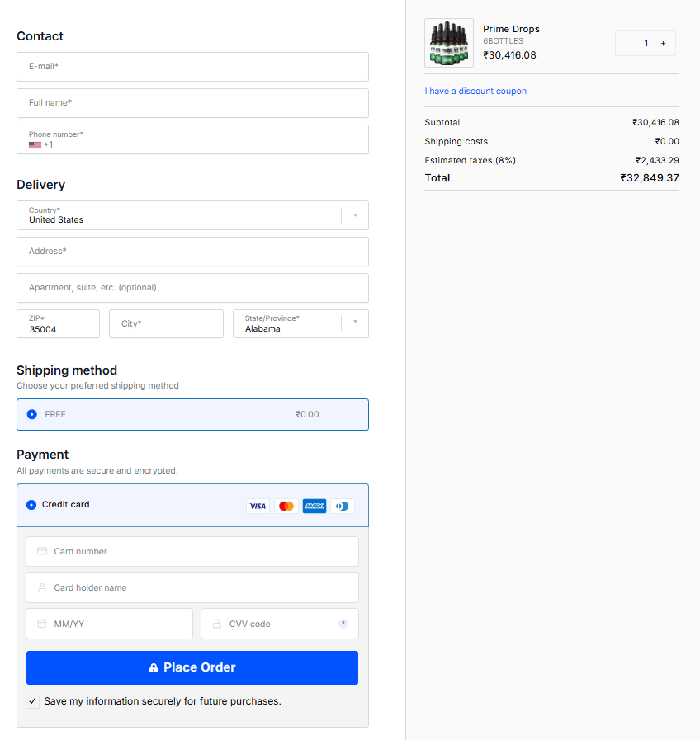
Task: Click the Diners Club icon
Action: 342,506
